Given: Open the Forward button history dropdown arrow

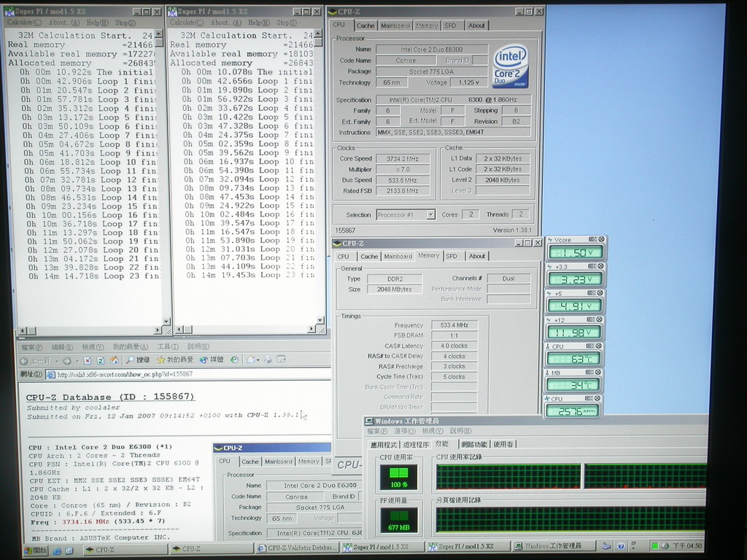Looking at the screenshot, I should pyautogui.click(x=77, y=361).
